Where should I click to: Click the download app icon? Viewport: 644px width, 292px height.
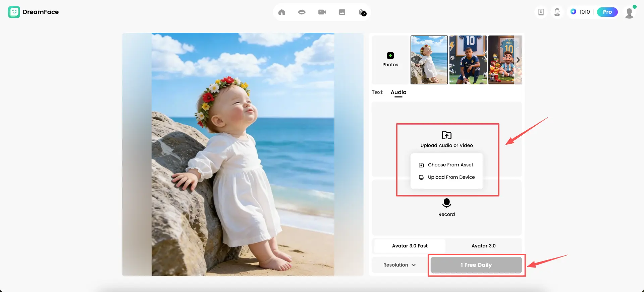(541, 12)
